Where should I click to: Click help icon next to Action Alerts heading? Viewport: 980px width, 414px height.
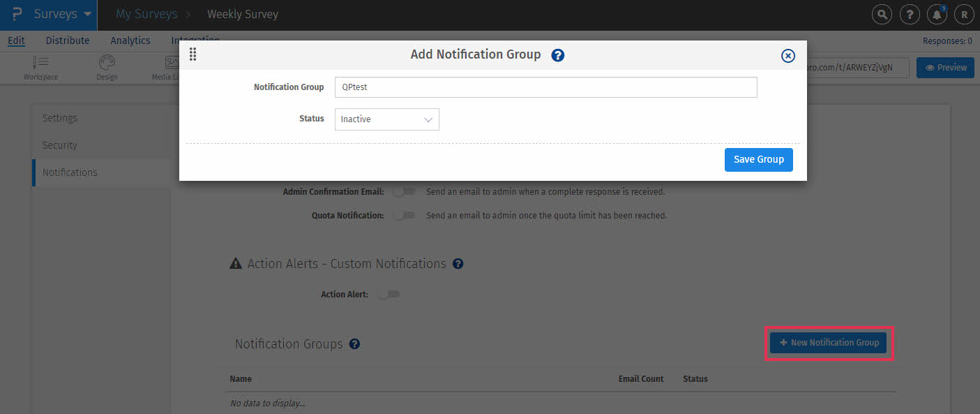tap(458, 264)
